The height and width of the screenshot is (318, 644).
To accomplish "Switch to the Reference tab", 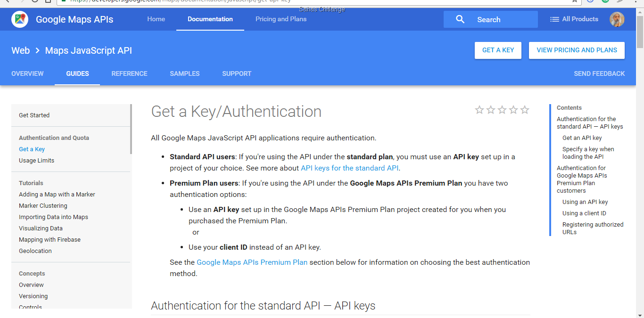I will coord(129,73).
